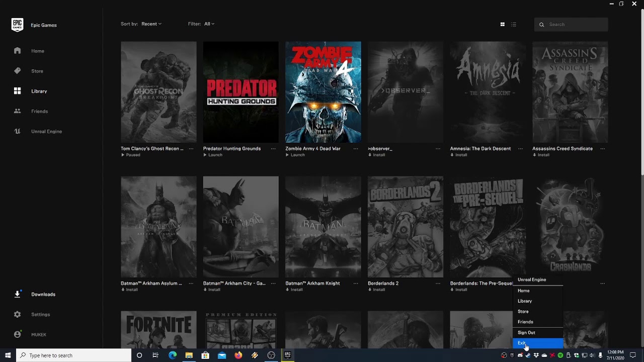
Task: Open options for Assassins Creed Syndicate
Action: (x=602, y=149)
